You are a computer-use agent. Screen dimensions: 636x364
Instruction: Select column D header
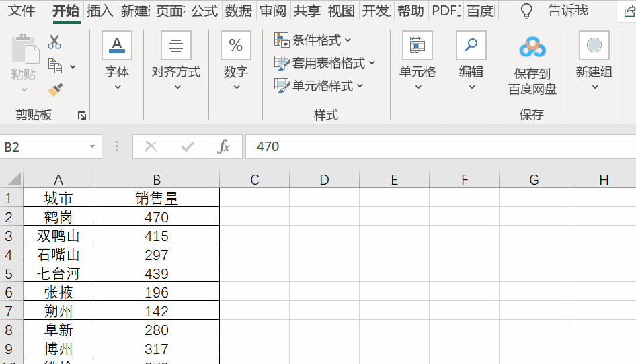pyautogui.click(x=324, y=179)
